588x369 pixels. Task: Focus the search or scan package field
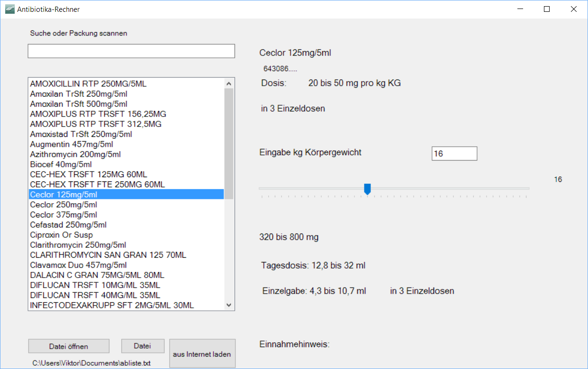[x=131, y=51]
